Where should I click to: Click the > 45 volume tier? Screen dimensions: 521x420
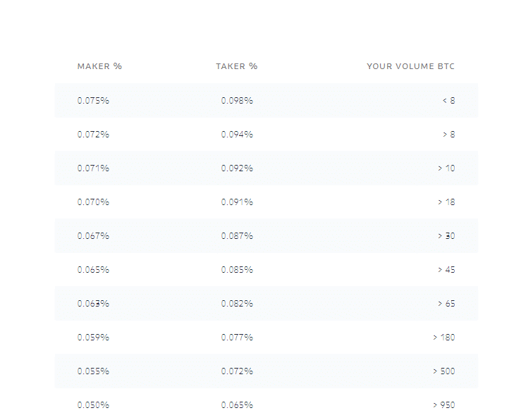coord(446,270)
